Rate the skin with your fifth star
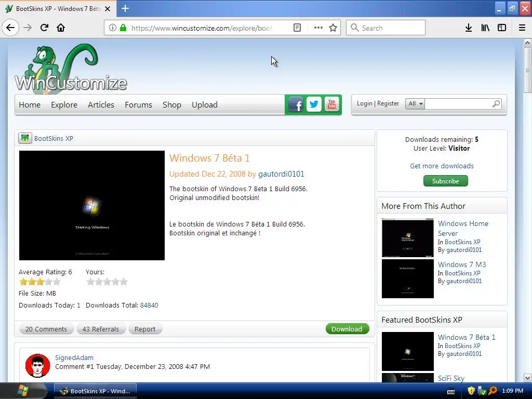The height and width of the screenshot is (399, 532). 124,282
